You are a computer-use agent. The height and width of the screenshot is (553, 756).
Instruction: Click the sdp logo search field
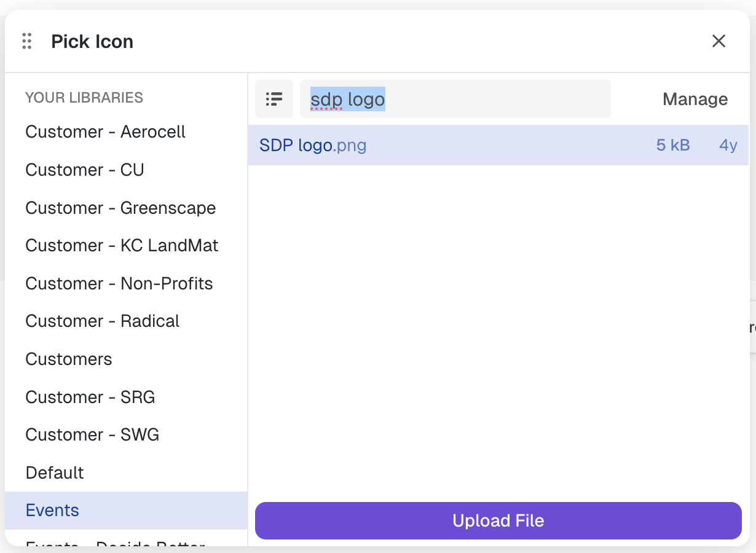[x=455, y=99]
